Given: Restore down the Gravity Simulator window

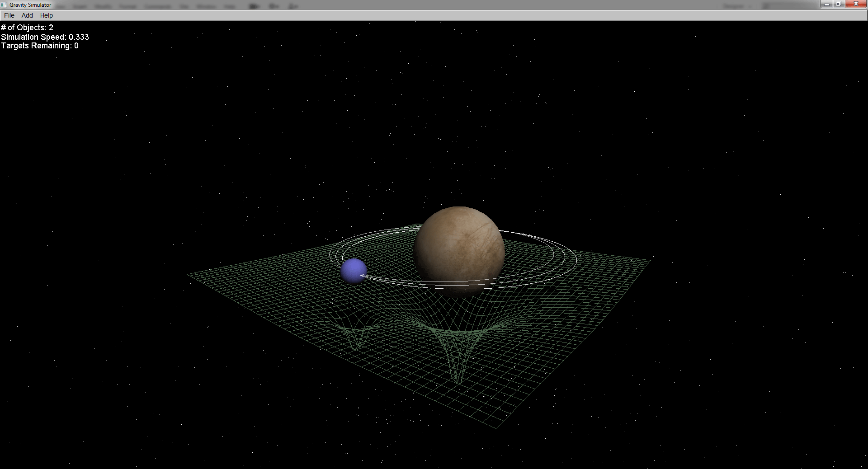Looking at the screenshot, I should 838,4.
